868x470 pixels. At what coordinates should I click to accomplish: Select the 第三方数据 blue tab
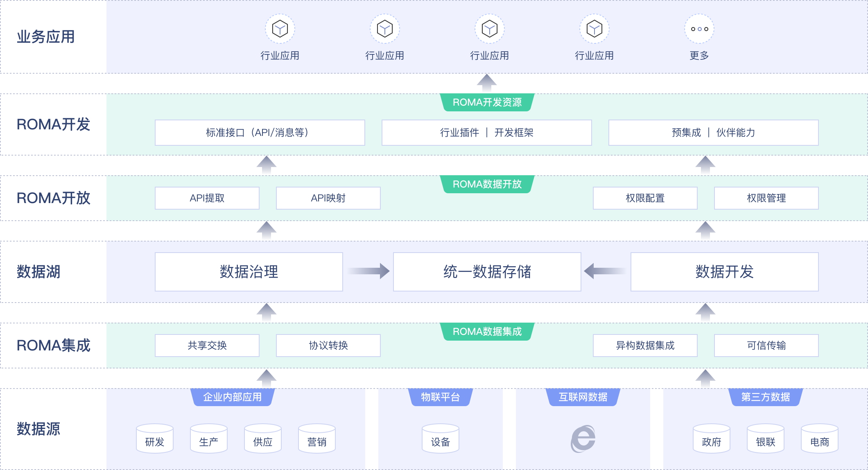766,397
